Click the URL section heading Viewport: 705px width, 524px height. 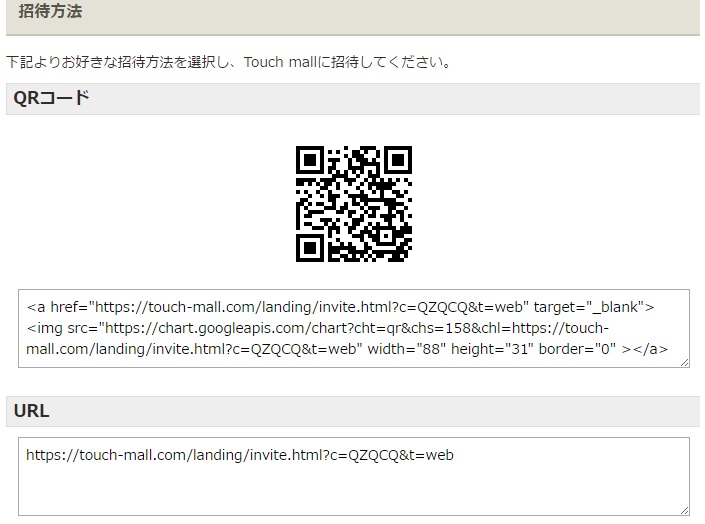point(352,411)
